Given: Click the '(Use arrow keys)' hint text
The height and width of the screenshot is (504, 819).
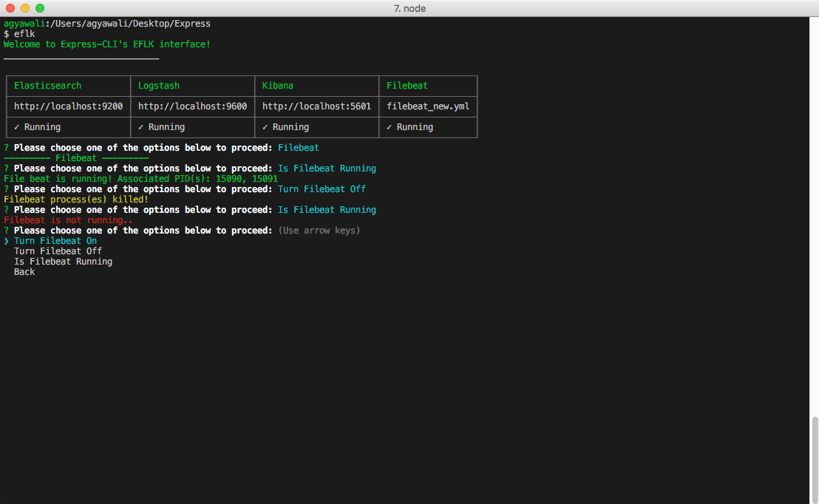Looking at the screenshot, I should click(x=319, y=231).
